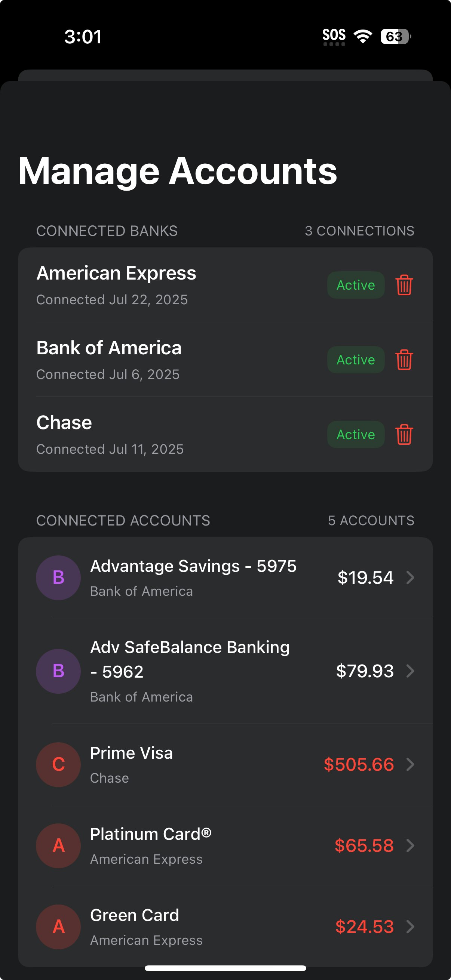Tap the A avatar next to Platinum Card

click(x=58, y=845)
